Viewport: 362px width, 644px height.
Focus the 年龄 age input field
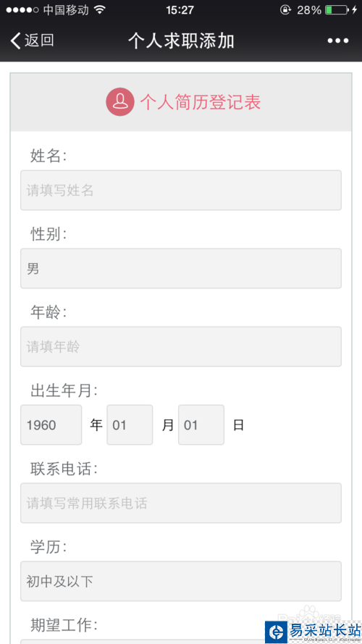[181, 347]
